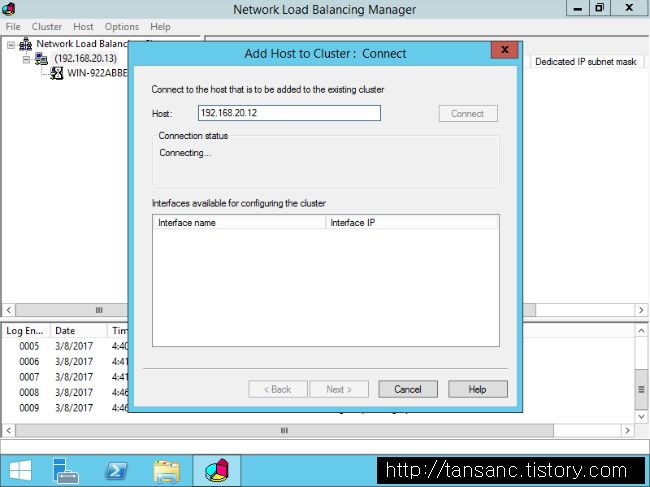Click the log pane left scroll arrow

tap(9, 431)
